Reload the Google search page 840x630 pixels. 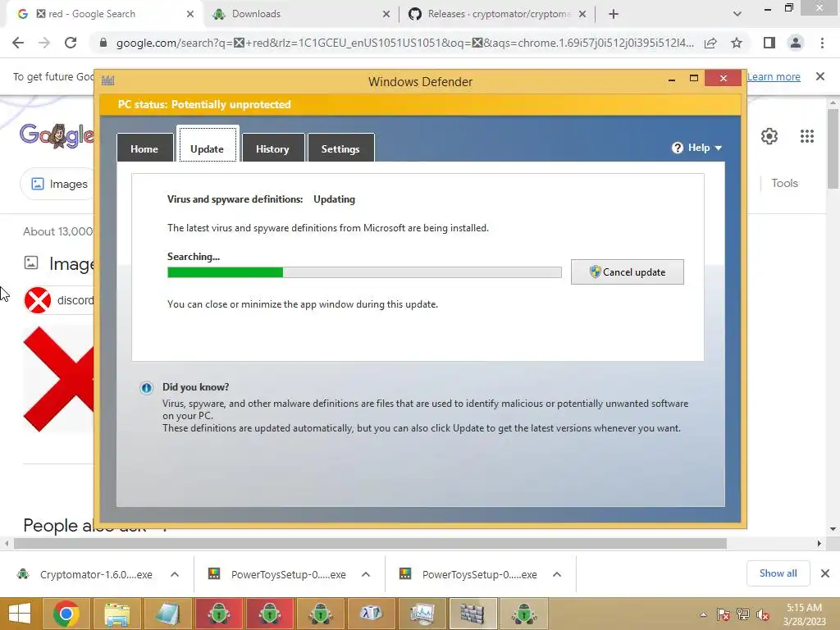click(71, 43)
